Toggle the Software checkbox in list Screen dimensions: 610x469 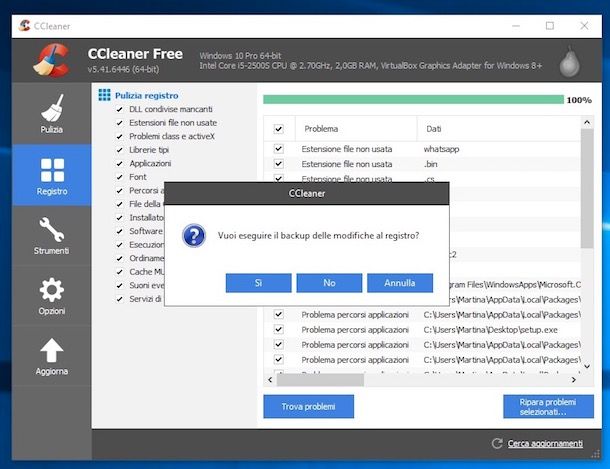pos(119,231)
